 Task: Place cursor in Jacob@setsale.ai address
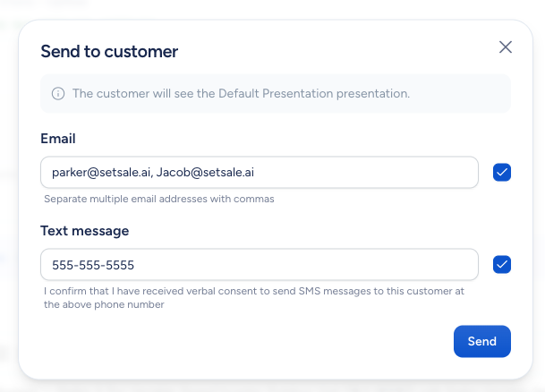(x=205, y=173)
